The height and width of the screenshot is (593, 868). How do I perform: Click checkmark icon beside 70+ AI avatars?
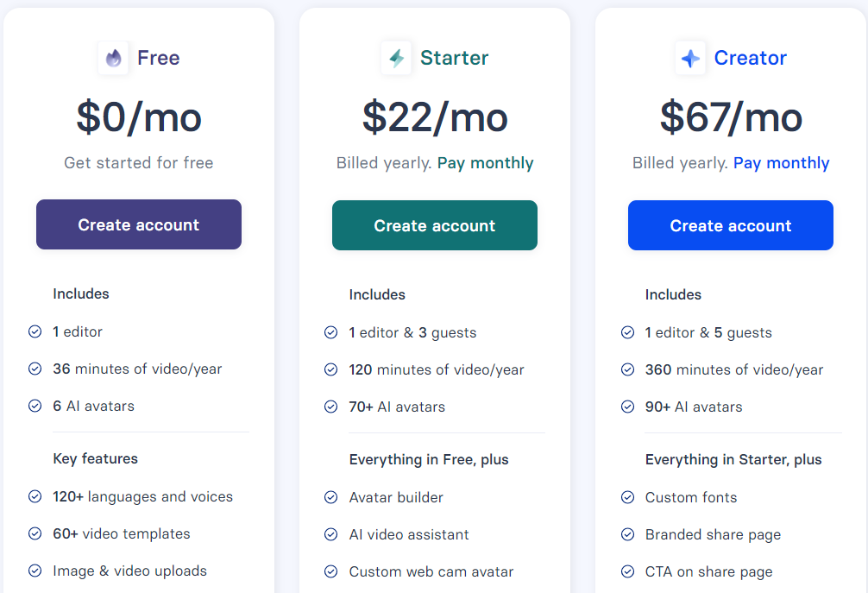[331, 407]
